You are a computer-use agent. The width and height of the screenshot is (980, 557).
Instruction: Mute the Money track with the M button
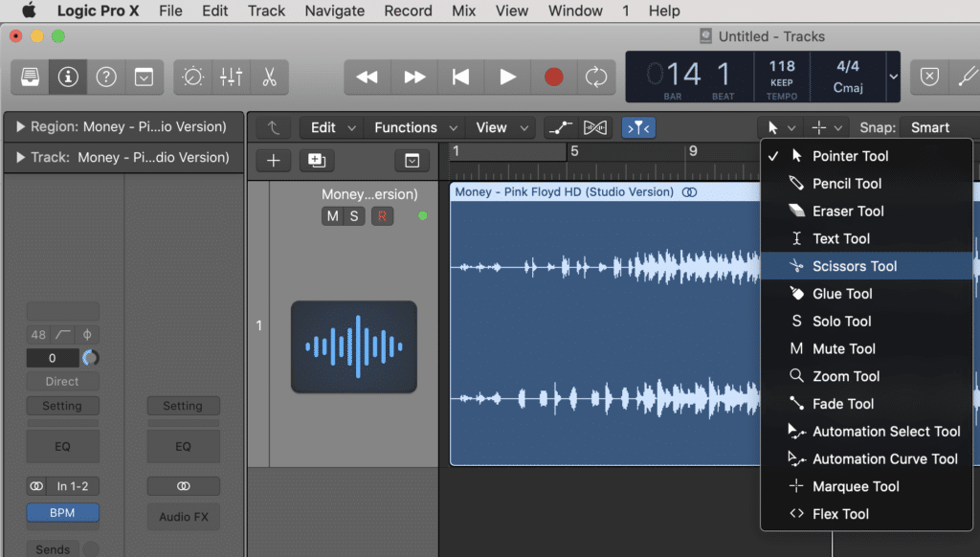331,215
